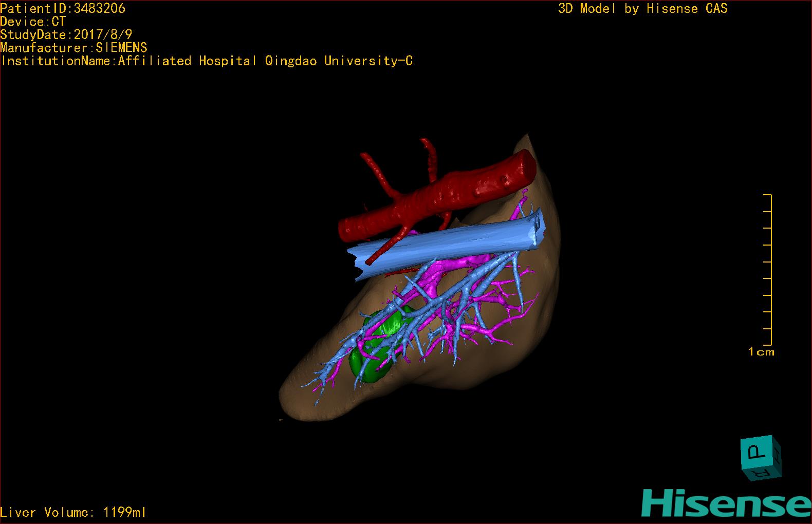This screenshot has width=812, height=524.
Task: Click the Manufacturer:SIEMENS text
Action: [74, 48]
